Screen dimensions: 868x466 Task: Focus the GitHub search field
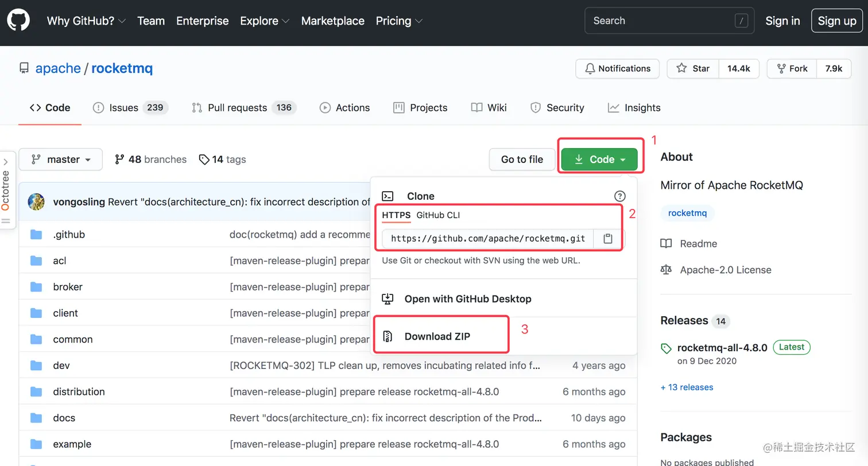point(669,21)
